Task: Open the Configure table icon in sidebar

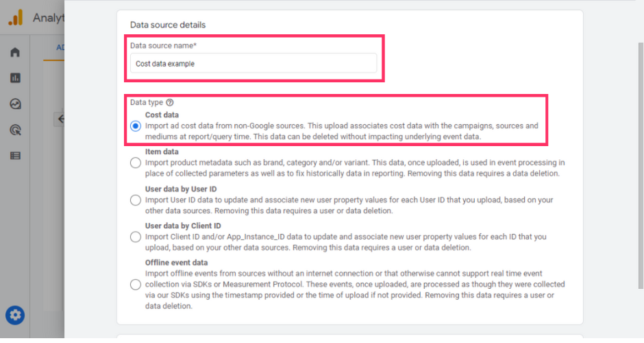Action: coord(15,156)
